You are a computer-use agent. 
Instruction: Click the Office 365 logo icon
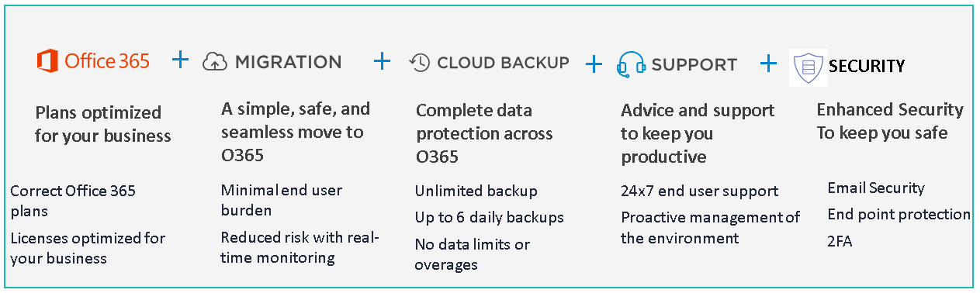click(x=47, y=61)
